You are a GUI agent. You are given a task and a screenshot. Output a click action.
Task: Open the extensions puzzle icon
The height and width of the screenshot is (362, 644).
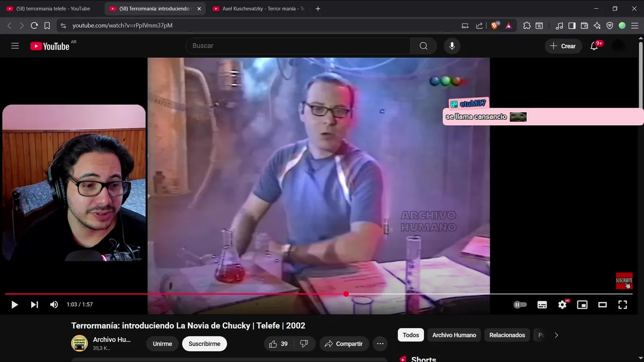pyautogui.click(x=527, y=26)
